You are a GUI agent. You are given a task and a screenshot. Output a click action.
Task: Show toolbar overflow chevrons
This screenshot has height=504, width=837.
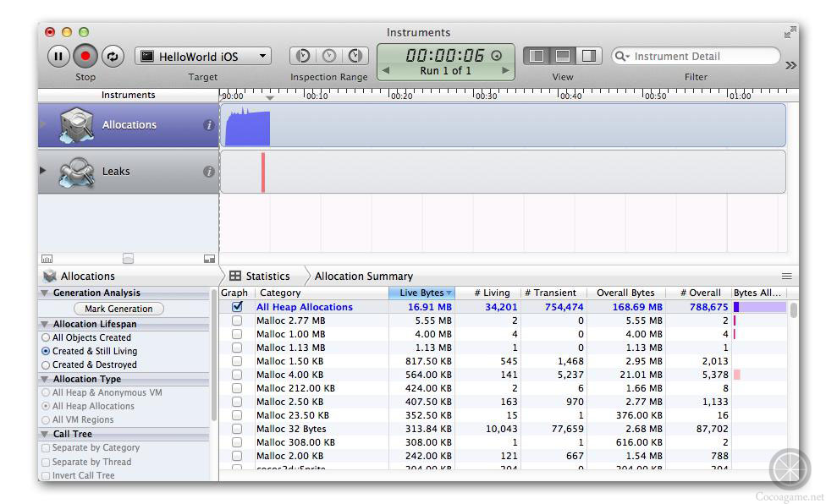pyautogui.click(x=790, y=66)
